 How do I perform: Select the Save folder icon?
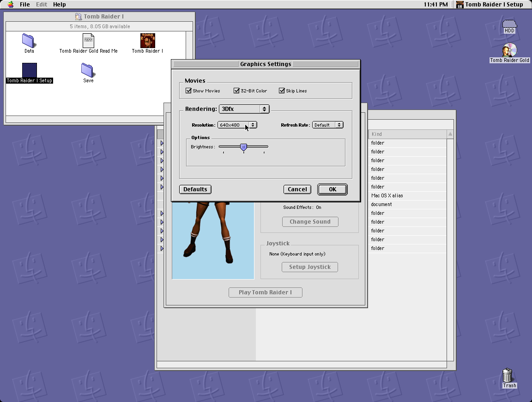88,70
